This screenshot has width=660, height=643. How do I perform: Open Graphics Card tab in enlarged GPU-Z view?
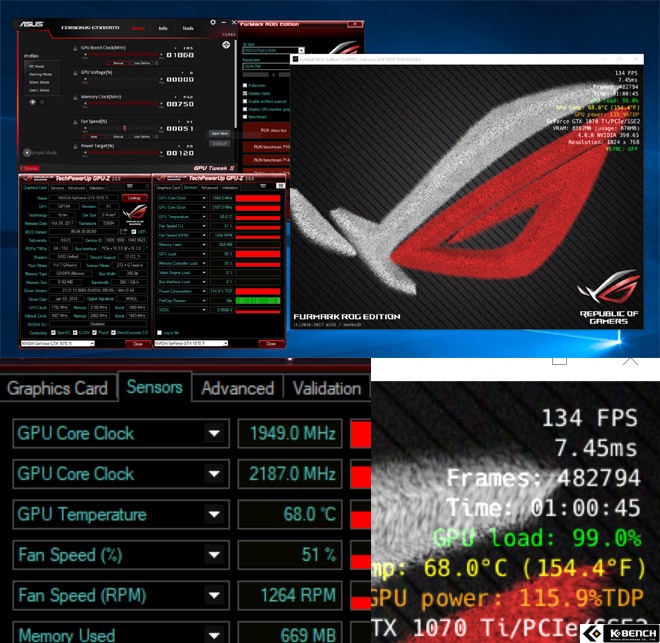coord(57,388)
